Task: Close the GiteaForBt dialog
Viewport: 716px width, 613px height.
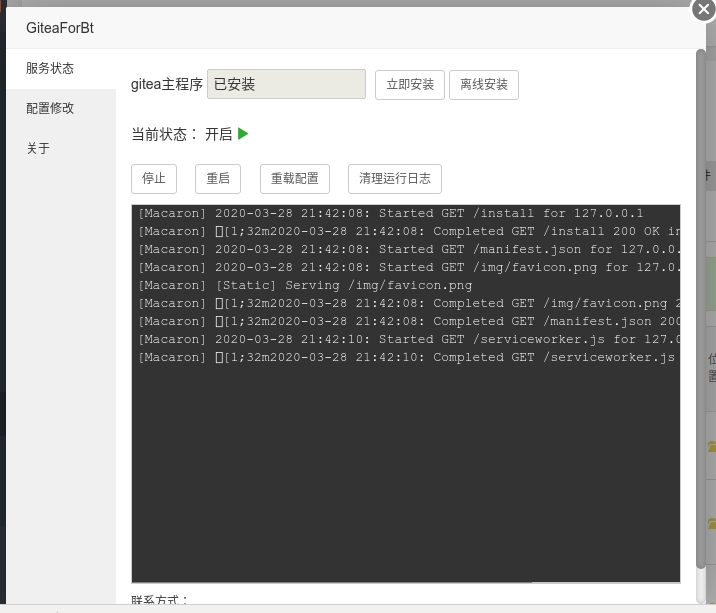Action: click(704, 10)
